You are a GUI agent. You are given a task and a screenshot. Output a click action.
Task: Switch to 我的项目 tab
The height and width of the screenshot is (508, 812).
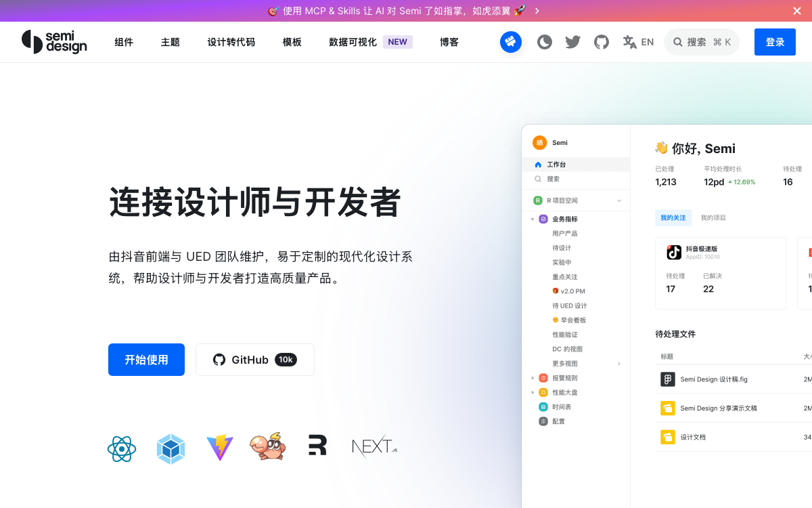tap(713, 217)
